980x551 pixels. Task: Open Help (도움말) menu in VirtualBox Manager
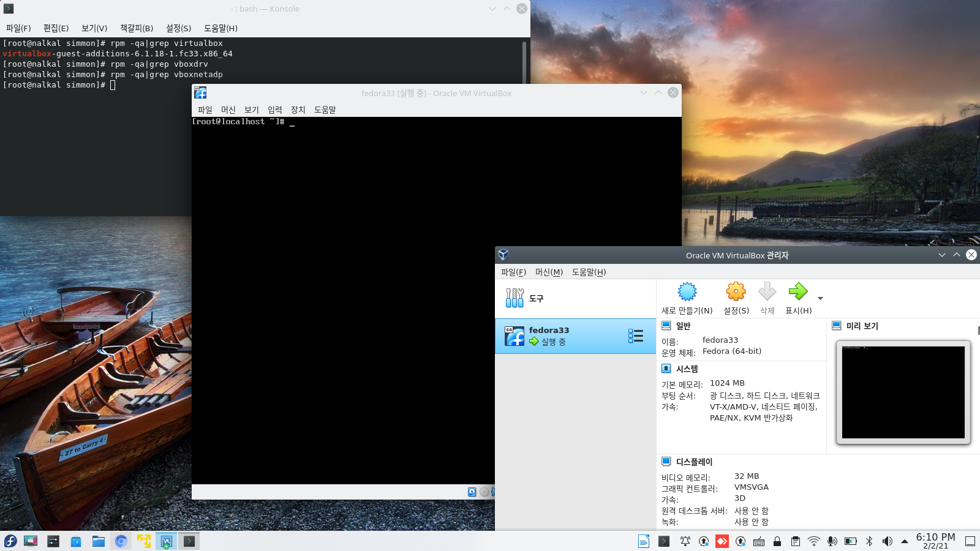click(x=589, y=272)
